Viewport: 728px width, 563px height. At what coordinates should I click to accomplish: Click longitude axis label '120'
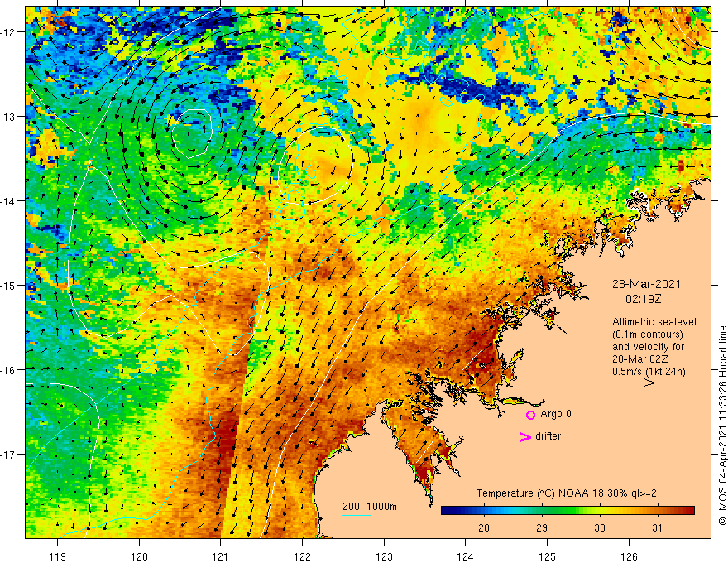coord(139,556)
